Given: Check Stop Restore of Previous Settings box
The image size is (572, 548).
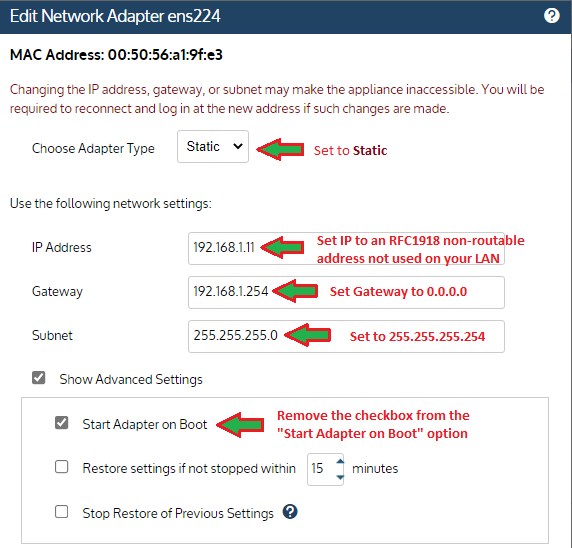Looking at the screenshot, I should coord(61,512).
